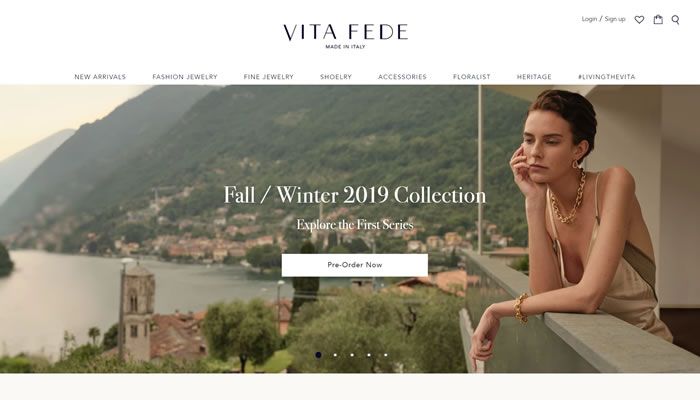
Task: Click the Login / Sign up link
Action: tap(603, 19)
